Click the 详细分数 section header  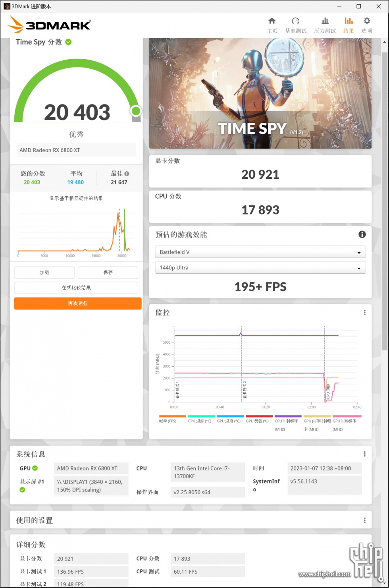point(31,545)
